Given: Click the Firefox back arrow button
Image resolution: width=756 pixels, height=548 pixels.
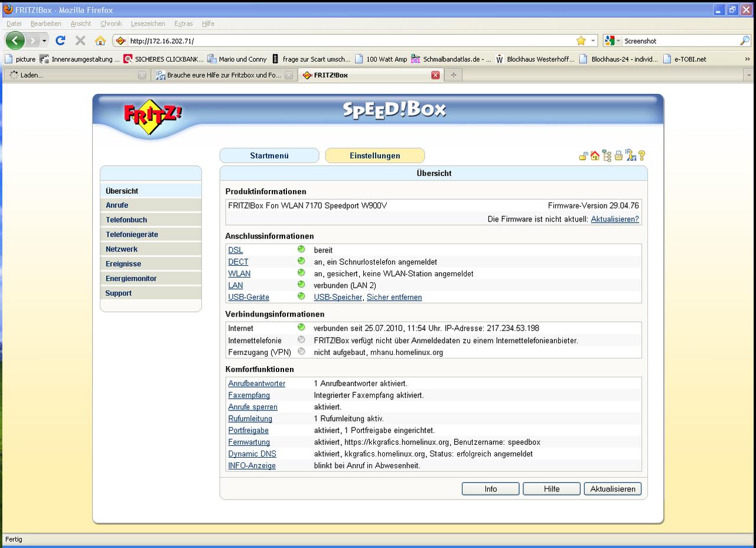Looking at the screenshot, I should [15, 41].
